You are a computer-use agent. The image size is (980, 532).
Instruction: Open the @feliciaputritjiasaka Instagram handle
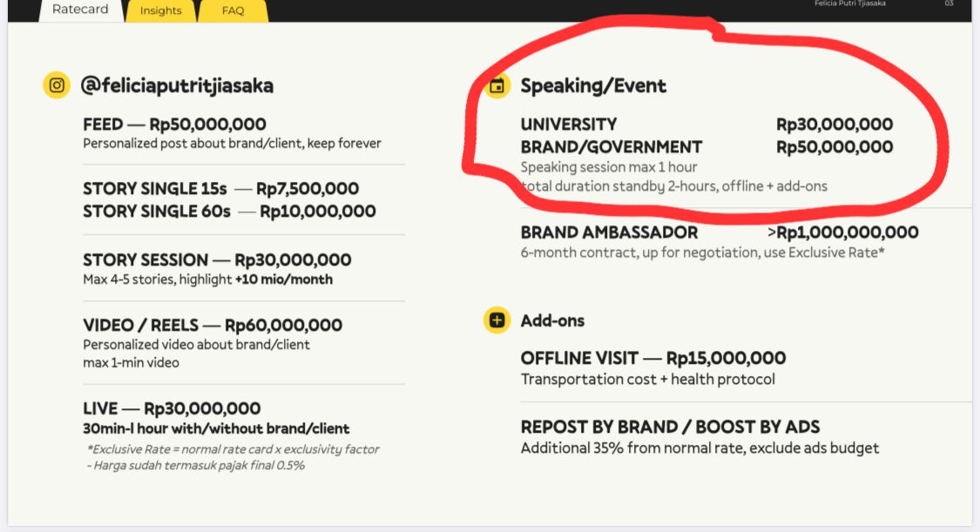pyautogui.click(x=177, y=85)
